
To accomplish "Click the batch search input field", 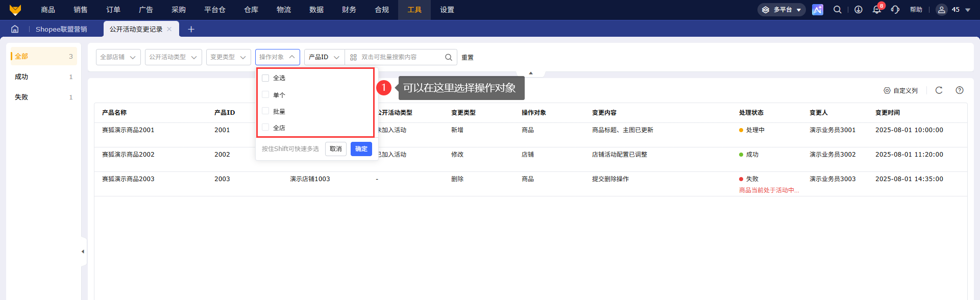I will (x=401, y=57).
